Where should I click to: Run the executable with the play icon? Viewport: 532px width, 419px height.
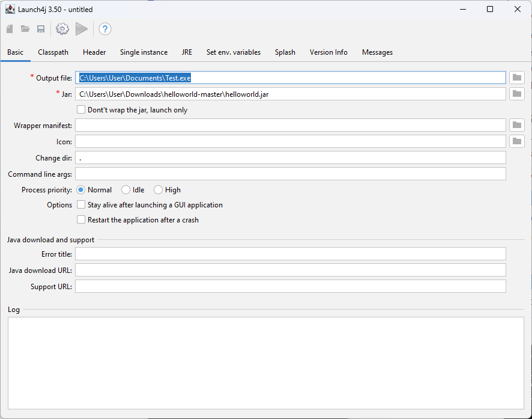[x=82, y=29]
